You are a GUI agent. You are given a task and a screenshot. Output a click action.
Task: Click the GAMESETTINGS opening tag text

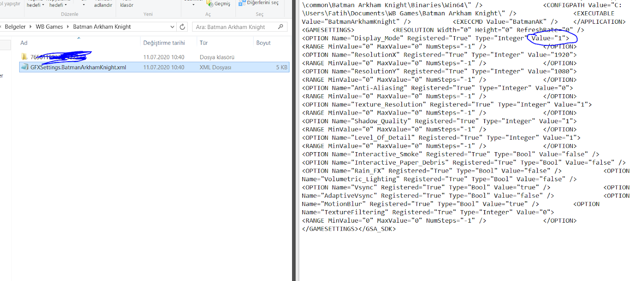(x=328, y=30)
